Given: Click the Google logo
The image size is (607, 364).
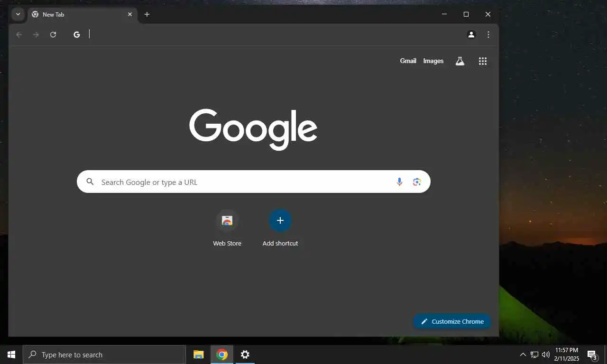Looking at the screenshot, I should 253,129.
